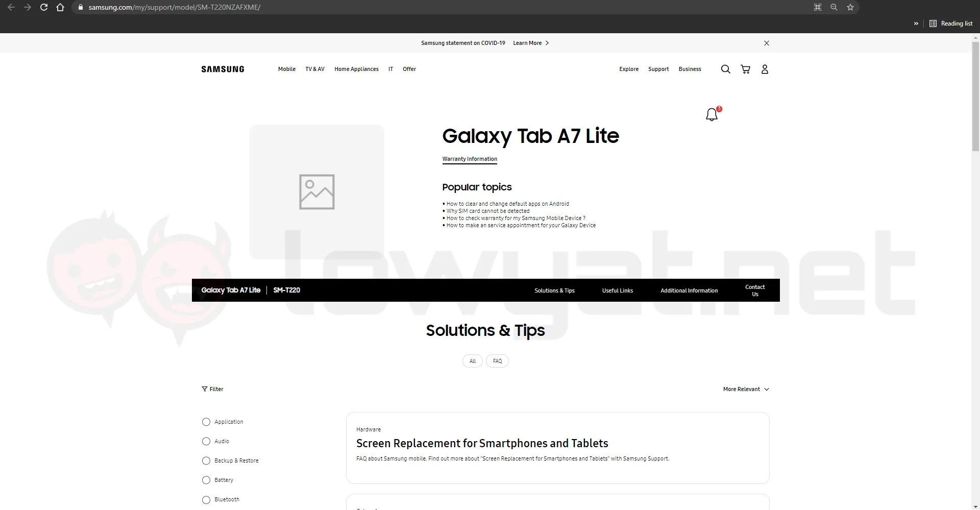
Task: Click the browser forward arrow
Action: pyautogui.click(x=28, y=7)
